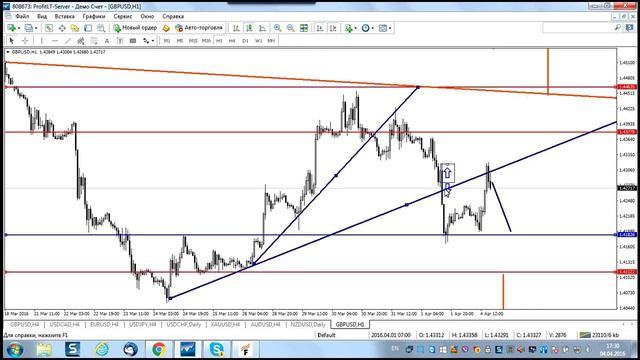640x360 pixels.
Task: Toggle Auto Scroll chart icon
Action: pyautogui.click(x=320, y=28)
